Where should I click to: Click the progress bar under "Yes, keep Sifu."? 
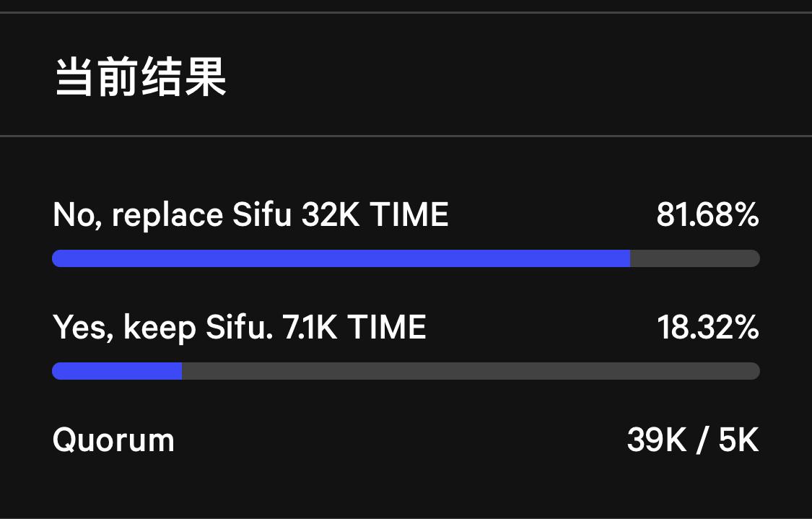tap(406, 370)
